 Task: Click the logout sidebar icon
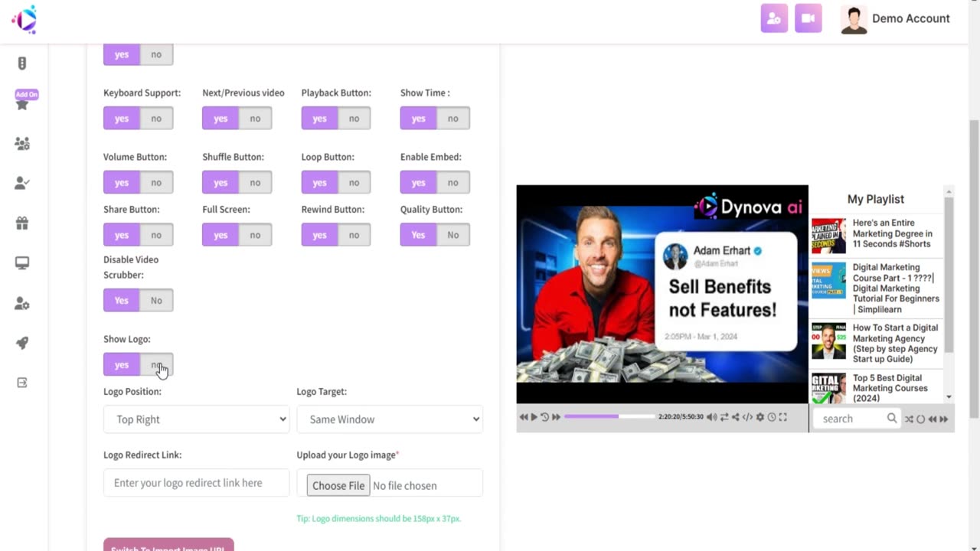point(22,383)
